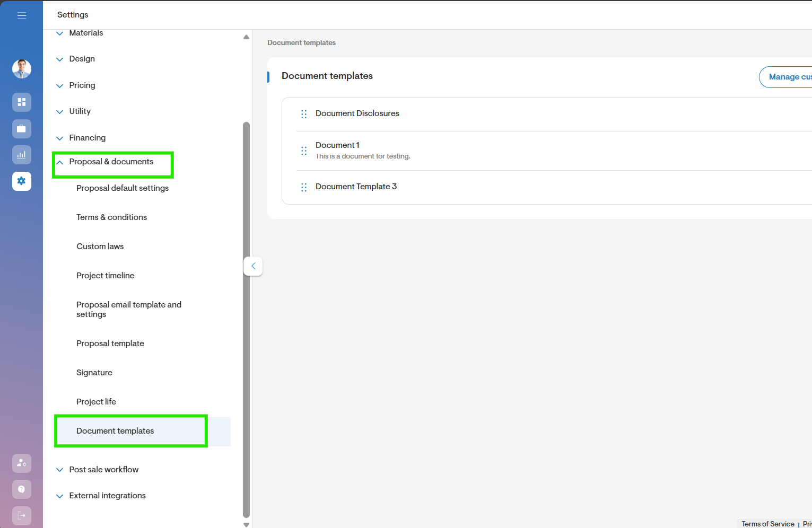Open the Document Template 3 row
The height and width of the screenshot is (528, 812).
pyautogui.click(x=554, y=187)
